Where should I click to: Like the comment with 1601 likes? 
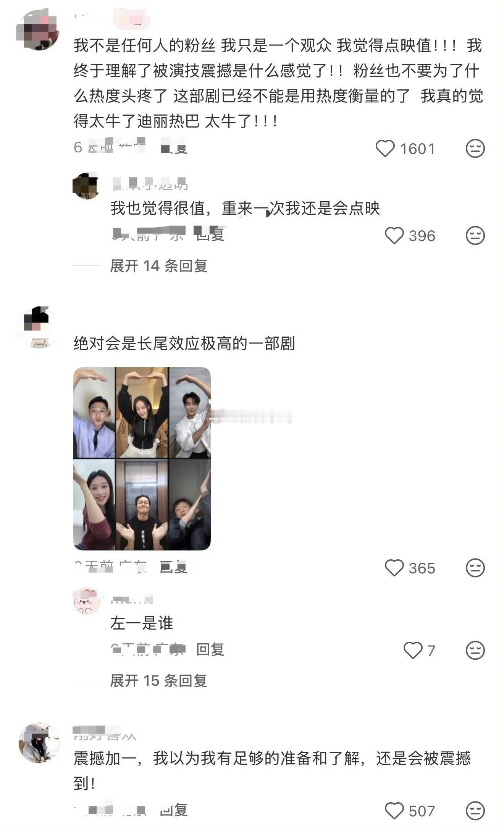385,149
